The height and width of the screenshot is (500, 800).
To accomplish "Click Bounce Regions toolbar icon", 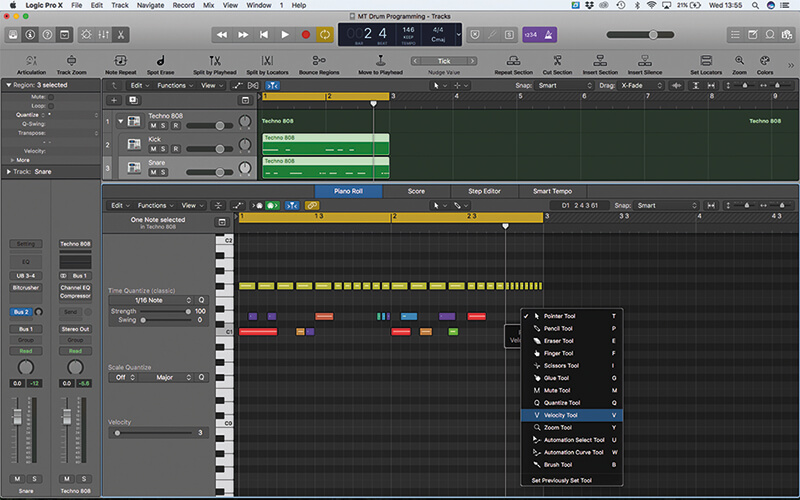I will point(319,65).
